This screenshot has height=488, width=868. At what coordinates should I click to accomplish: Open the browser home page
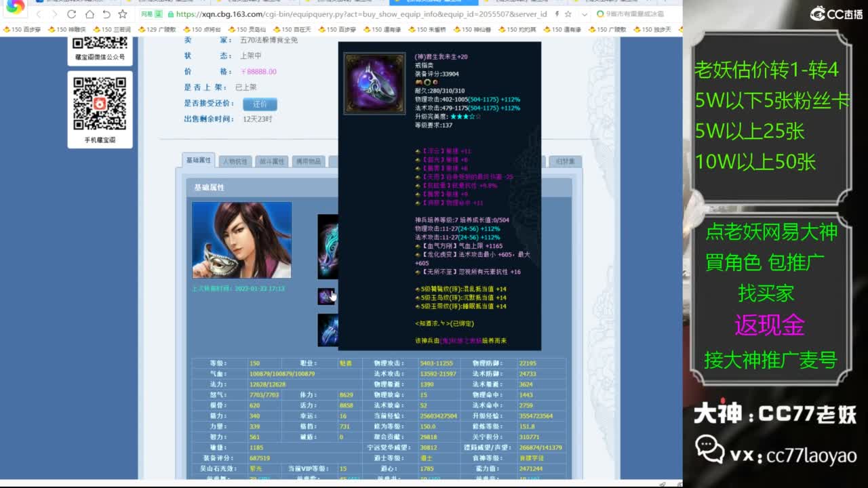tap(89, 14)
